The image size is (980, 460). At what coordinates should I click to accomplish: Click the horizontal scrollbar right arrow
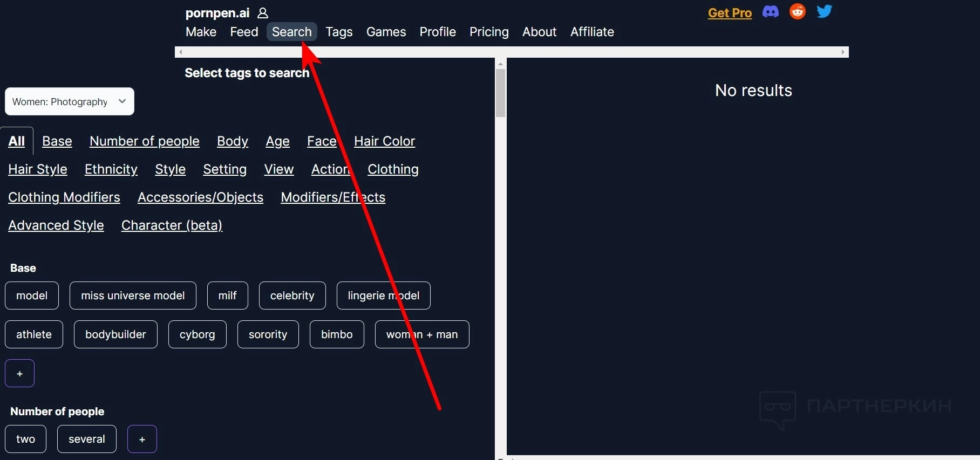pyautogui.click(x=843, y=52)
